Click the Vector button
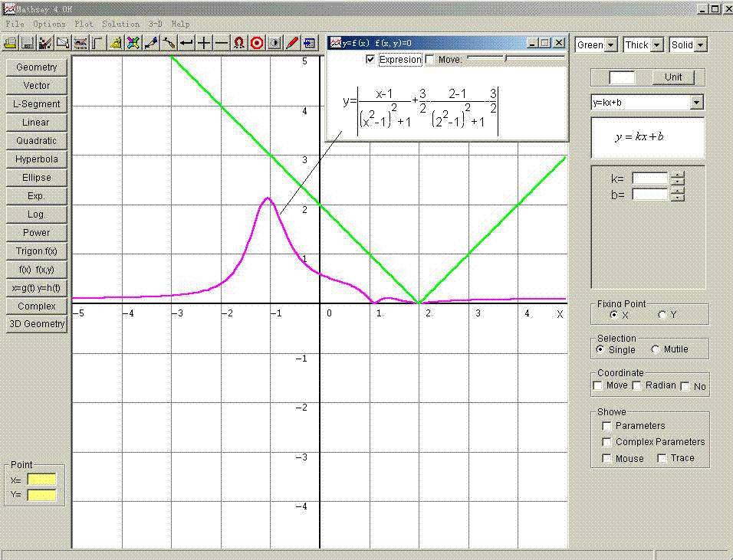The width and height of the screenshot is (733, 560). (x=37, y=86)
